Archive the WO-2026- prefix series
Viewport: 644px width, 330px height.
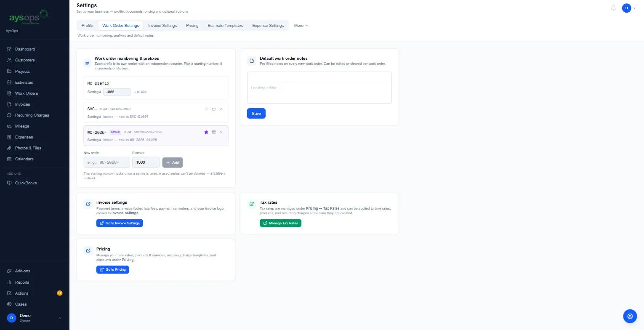(214, 132)
